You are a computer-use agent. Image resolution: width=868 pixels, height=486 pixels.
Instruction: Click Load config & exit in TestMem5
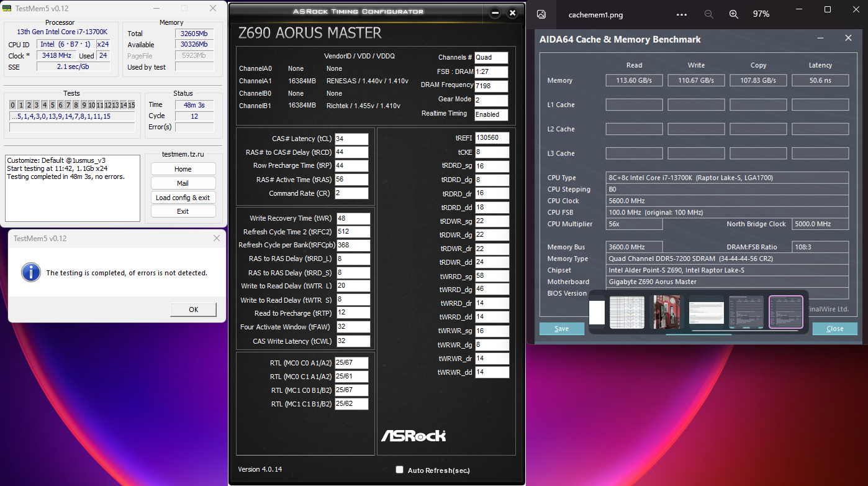(183, 198)
